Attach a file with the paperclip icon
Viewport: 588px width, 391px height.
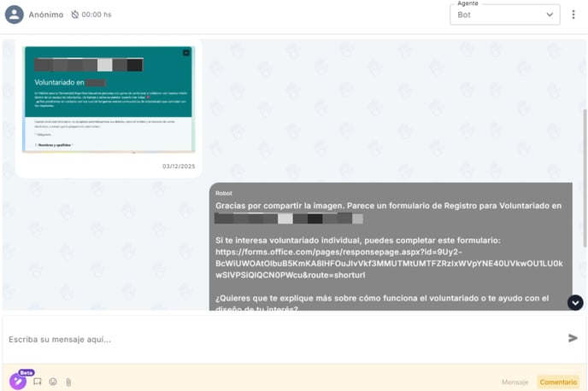click(68, 382)
